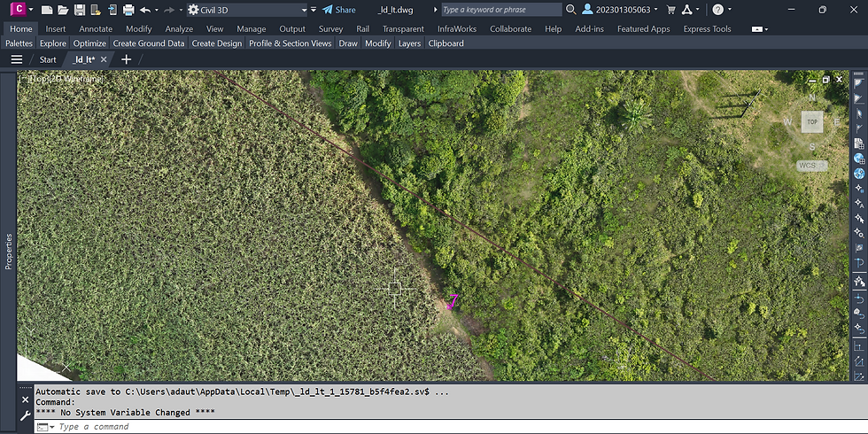
Task: Click the Undo arrow icon
Action: point(145,10)
